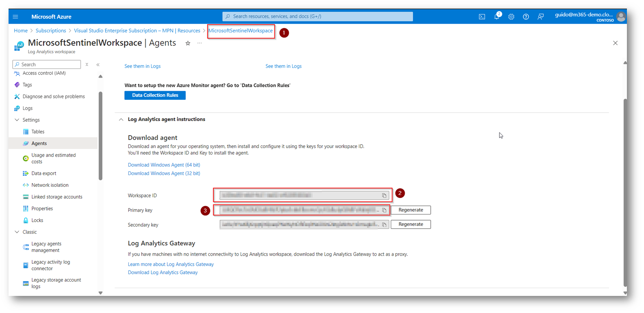Viewport: 644px width, 313px height.
Task: Download Windows Agent (64 bit)
Action: click(164, 165)
